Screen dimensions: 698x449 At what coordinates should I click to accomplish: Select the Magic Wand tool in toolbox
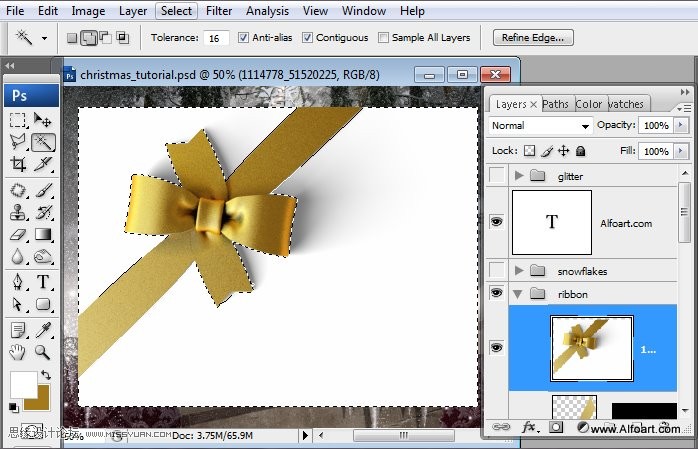[43, 142]
